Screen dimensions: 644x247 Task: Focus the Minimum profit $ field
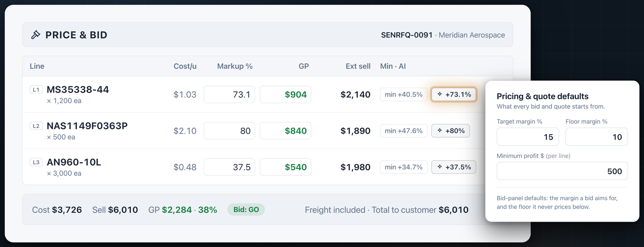click(562, 171)
